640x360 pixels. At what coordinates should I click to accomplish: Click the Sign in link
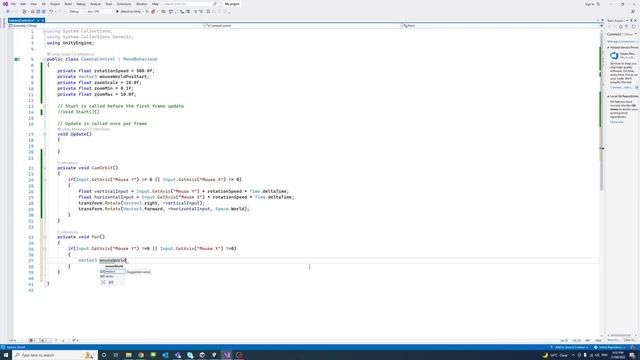pos(590,4)
